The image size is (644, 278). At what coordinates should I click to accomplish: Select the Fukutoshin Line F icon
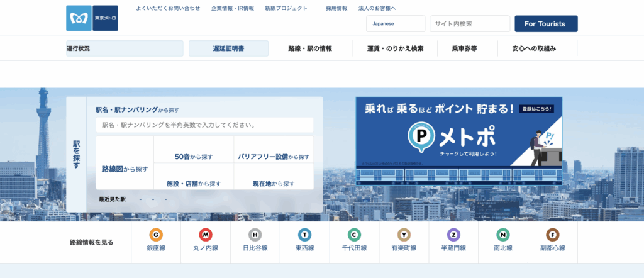tap(553, 235)
